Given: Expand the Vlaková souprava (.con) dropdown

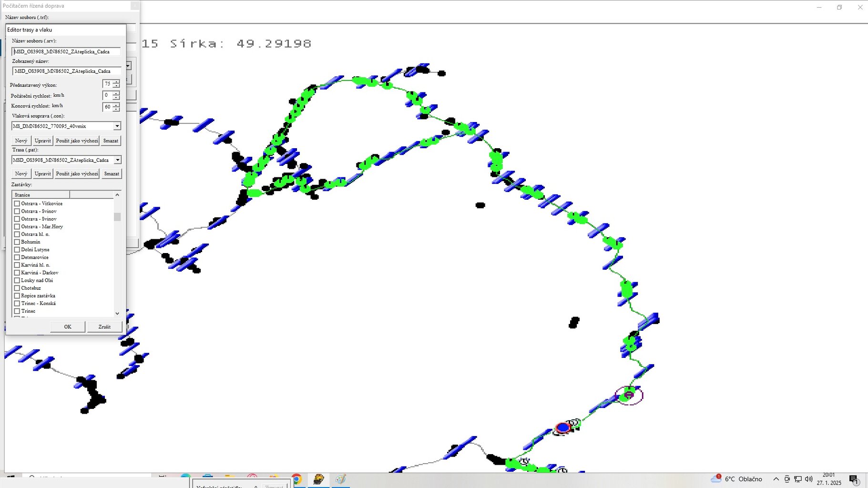Looking at the screenshot, I should pos(117,126).
